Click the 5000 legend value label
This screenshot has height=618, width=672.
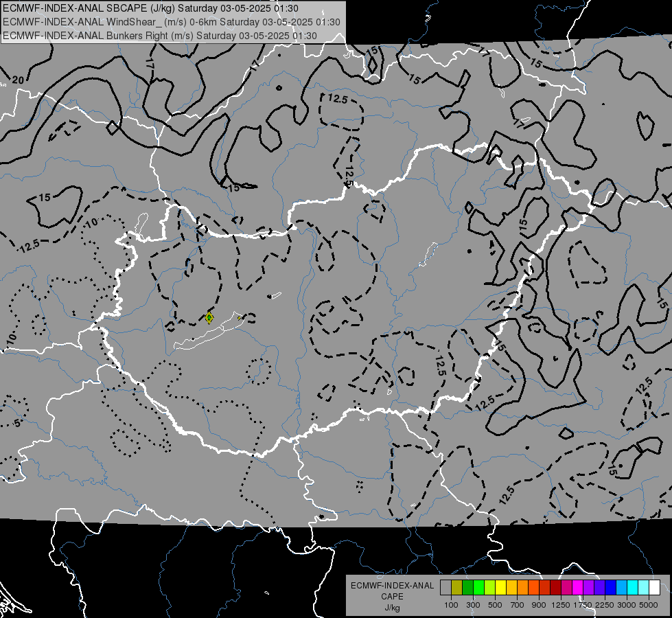coord(649,605)
